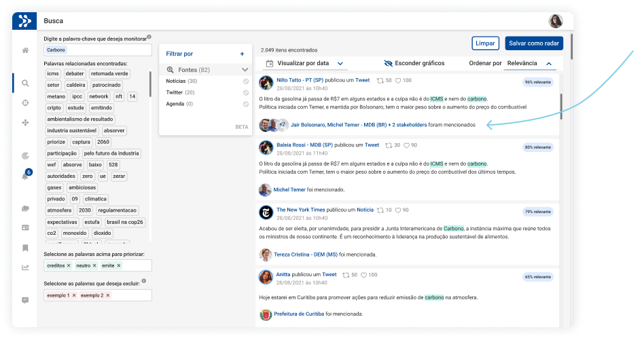Open Anitta profile link
The width and height of the screenshot is (644, 340).
(x=283, y=275)
